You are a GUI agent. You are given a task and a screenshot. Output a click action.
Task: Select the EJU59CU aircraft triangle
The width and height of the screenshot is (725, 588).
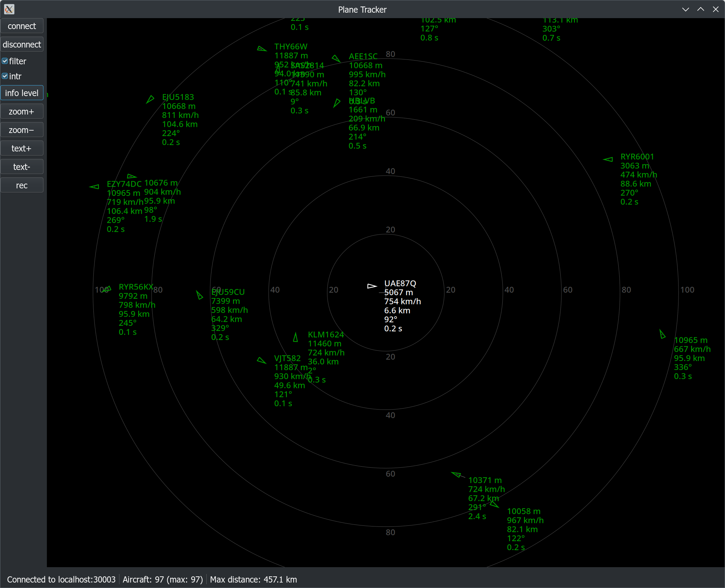(x=199, y=295)
